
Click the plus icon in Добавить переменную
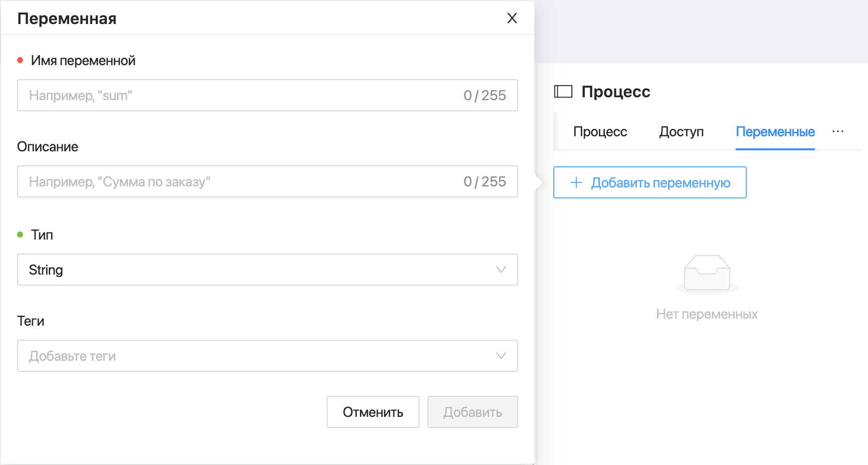(x=576, y=182)
